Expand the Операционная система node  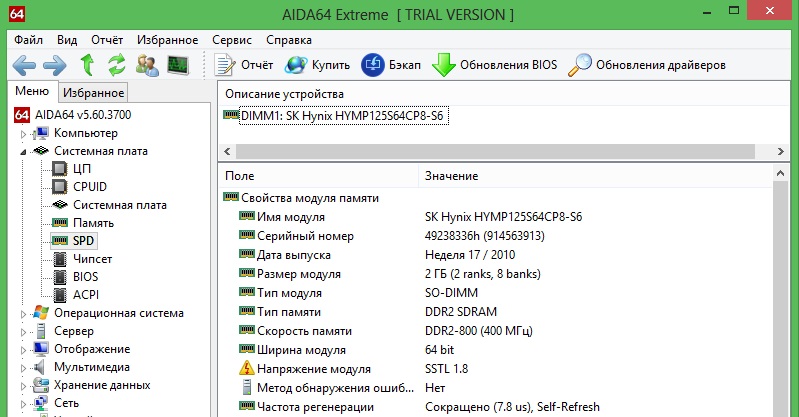[23, 314]
